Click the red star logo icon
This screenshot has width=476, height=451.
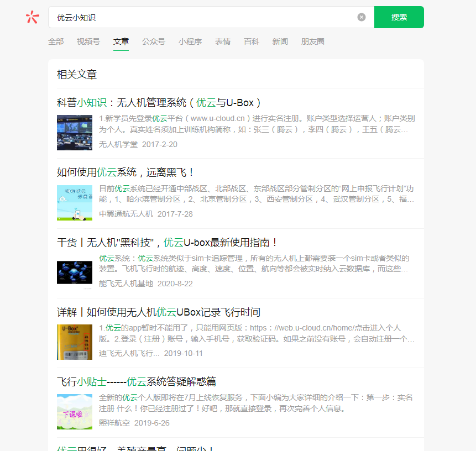[x=33, y=17]
